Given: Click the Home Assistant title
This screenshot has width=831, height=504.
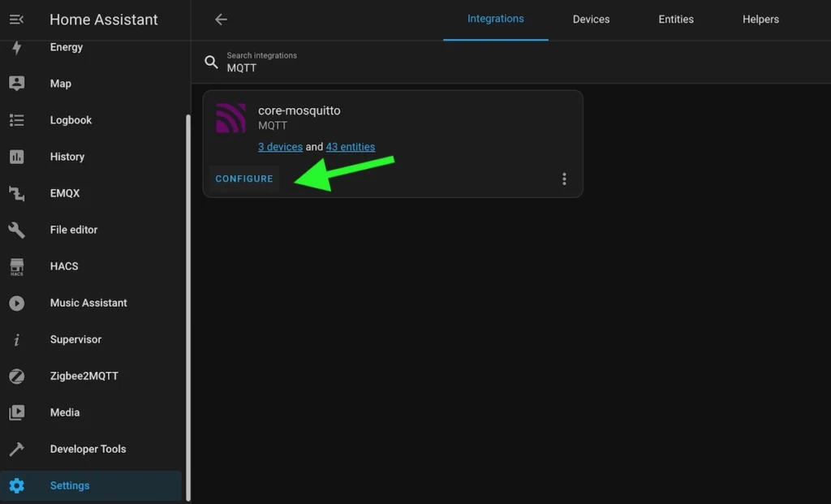Looking at the screenshot, I should coord(103,19).
